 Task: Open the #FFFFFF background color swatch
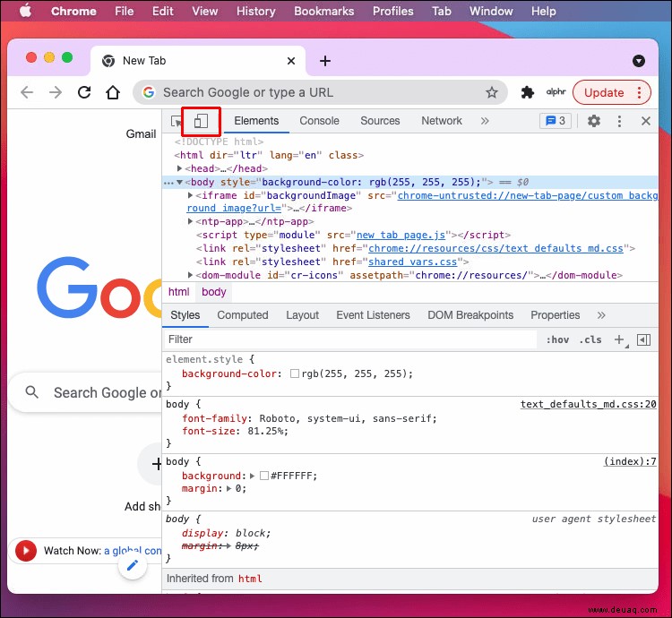(264, 476)
